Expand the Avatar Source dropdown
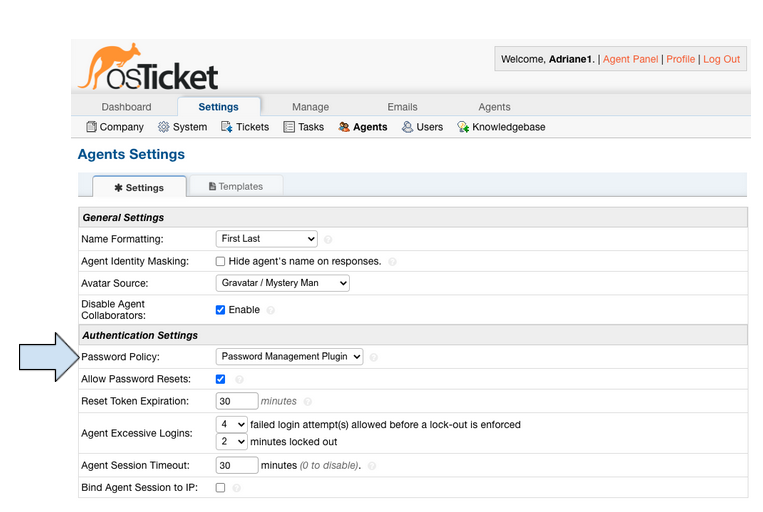 click(283, 283)
